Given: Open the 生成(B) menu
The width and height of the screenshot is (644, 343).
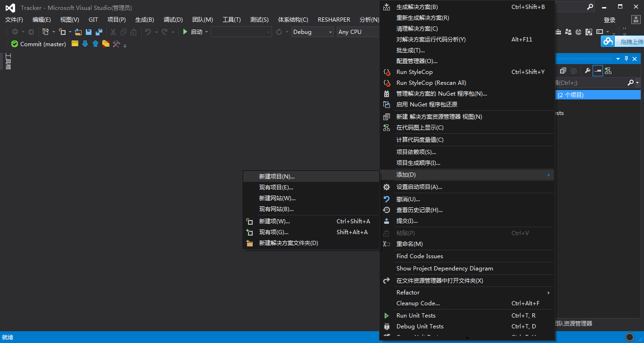Looking at the screenshot, I should [x=145, y=19].
